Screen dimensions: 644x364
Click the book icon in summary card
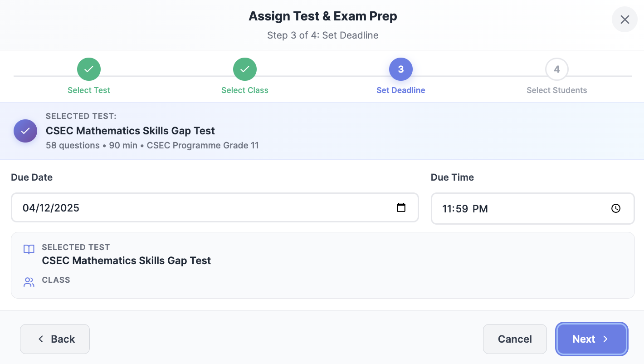click(x=29, y=249)
